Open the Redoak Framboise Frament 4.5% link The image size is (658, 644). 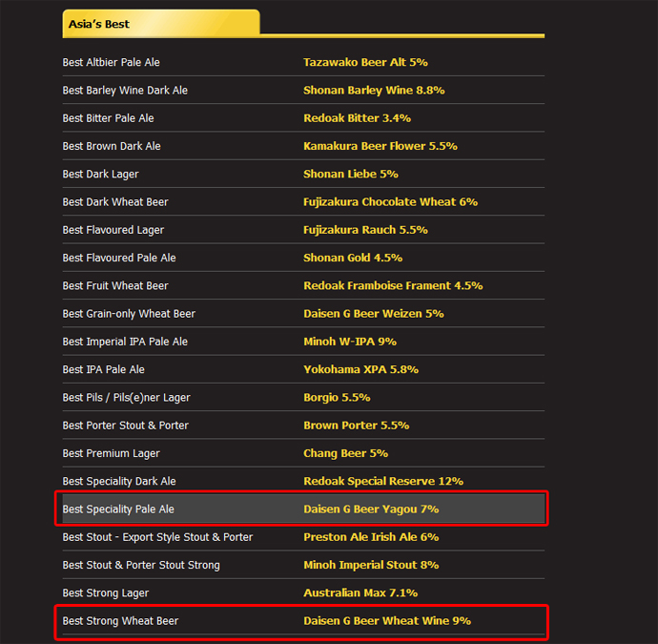coord(393,285)
